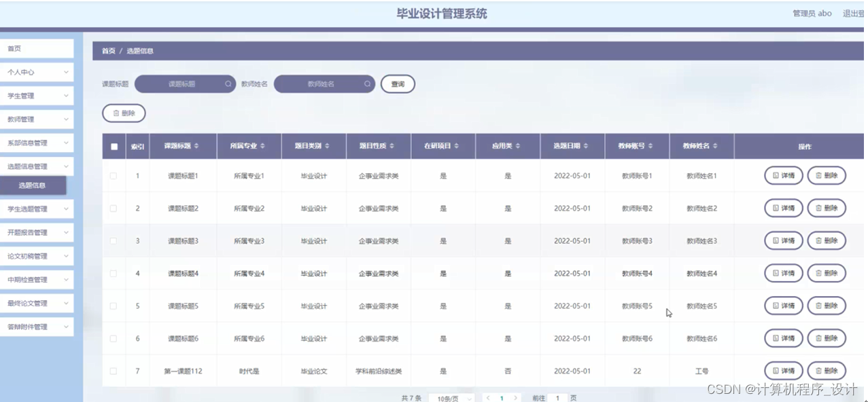Open 详情 for 课题标题3 row
The width and height of the screenshot is (868, 402).
tap(784, 241)
